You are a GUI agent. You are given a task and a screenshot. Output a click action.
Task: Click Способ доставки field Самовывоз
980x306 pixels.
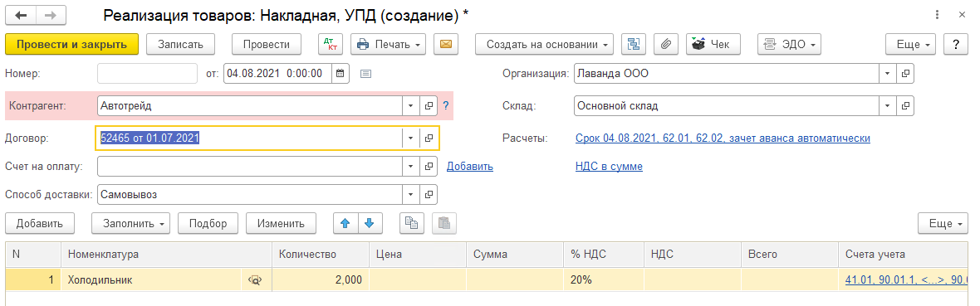tap(250, 194)
